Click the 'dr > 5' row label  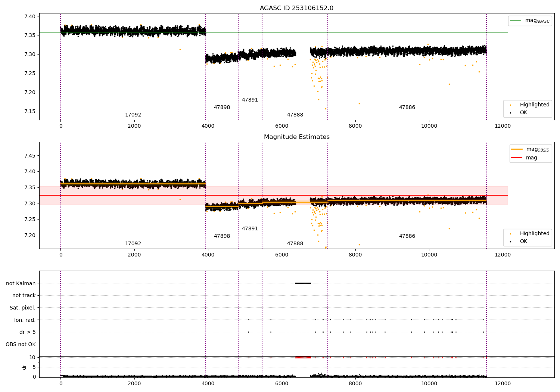pyautogui.click(x=28, y=332)
